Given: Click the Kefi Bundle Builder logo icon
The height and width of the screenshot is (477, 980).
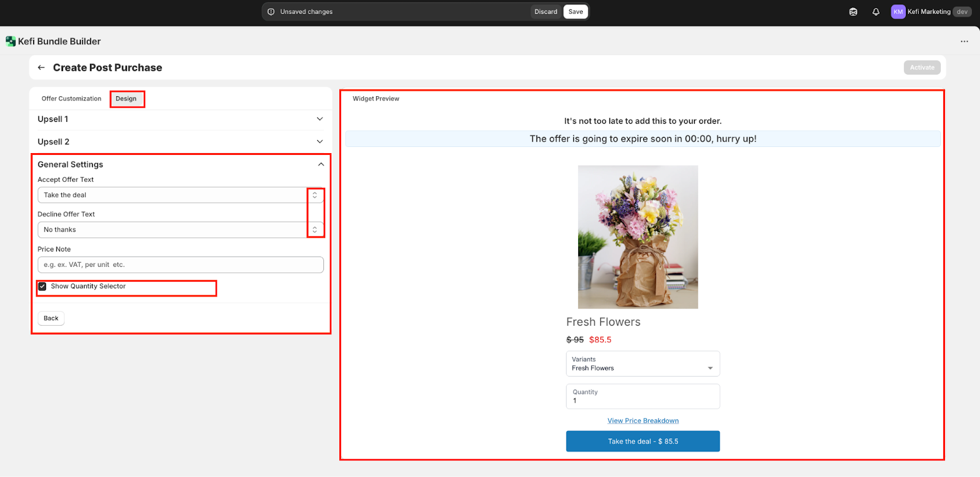Looking at the screenshot, I should point(10,42).
